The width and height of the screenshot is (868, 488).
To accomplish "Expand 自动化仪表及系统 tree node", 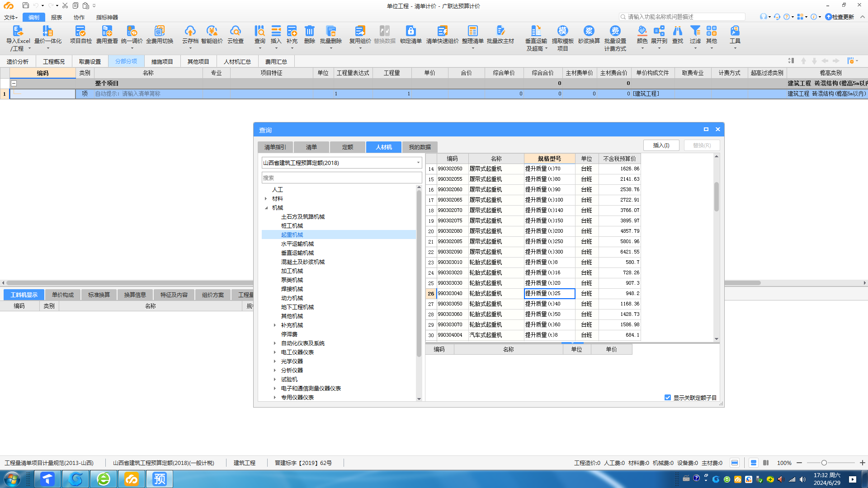I will pos(275,343).
